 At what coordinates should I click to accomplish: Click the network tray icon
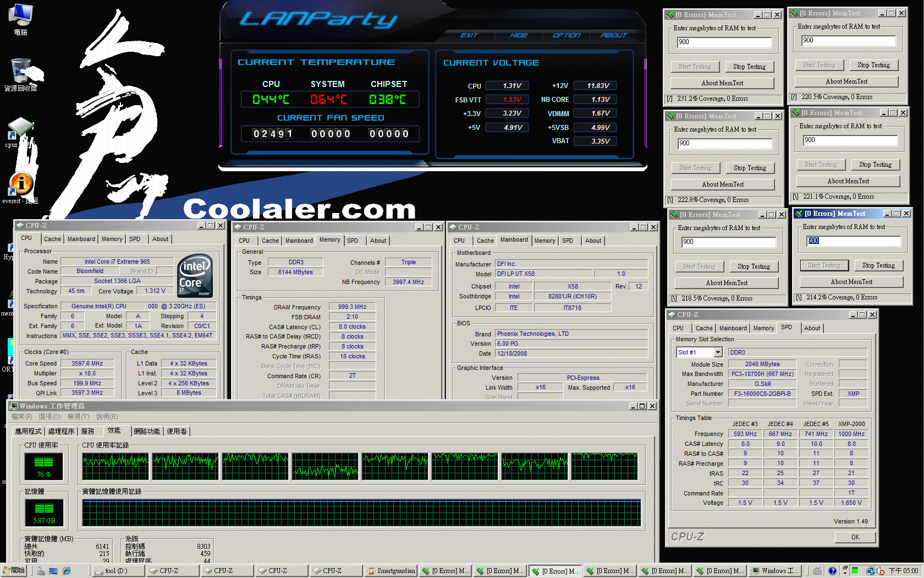(x=871, y=571)
